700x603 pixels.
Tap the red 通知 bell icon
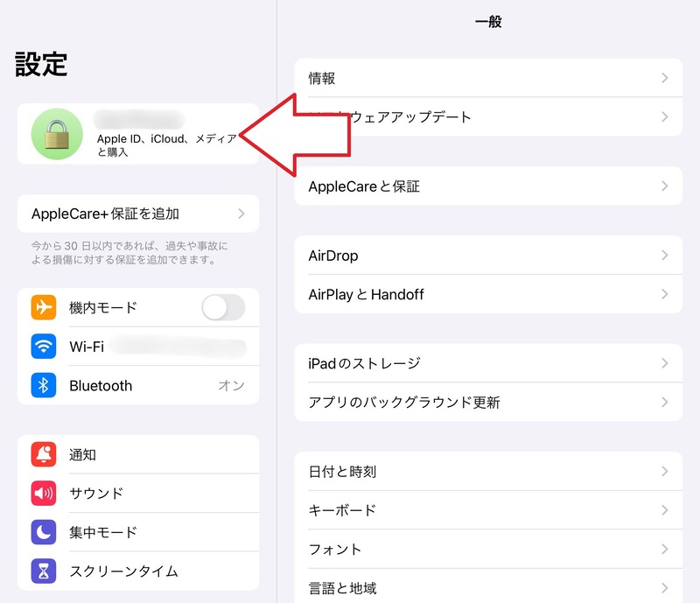click(x=43, y=454)
